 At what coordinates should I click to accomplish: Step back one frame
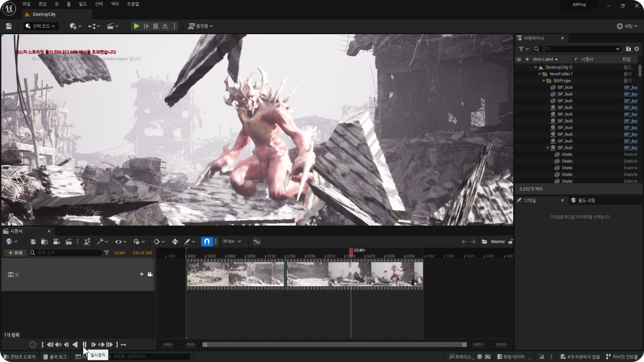point(66,344)
